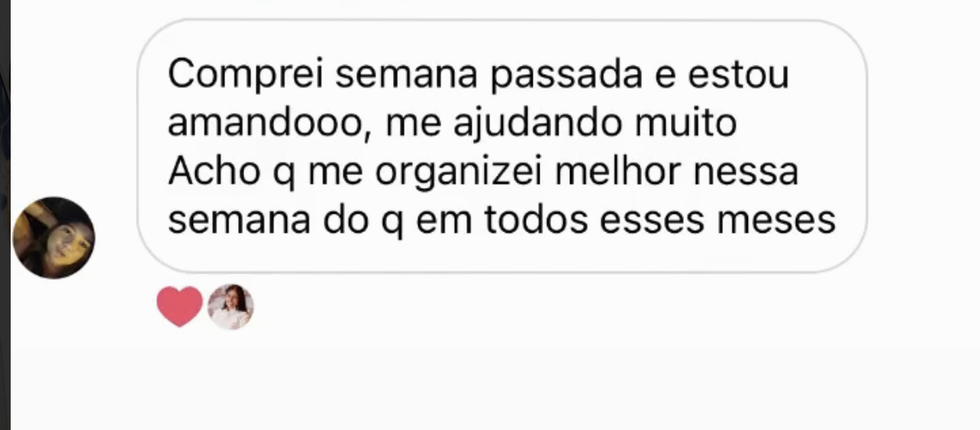Click the word "estou" ending first line
This screenshot has width=980, height=430.
739,77
